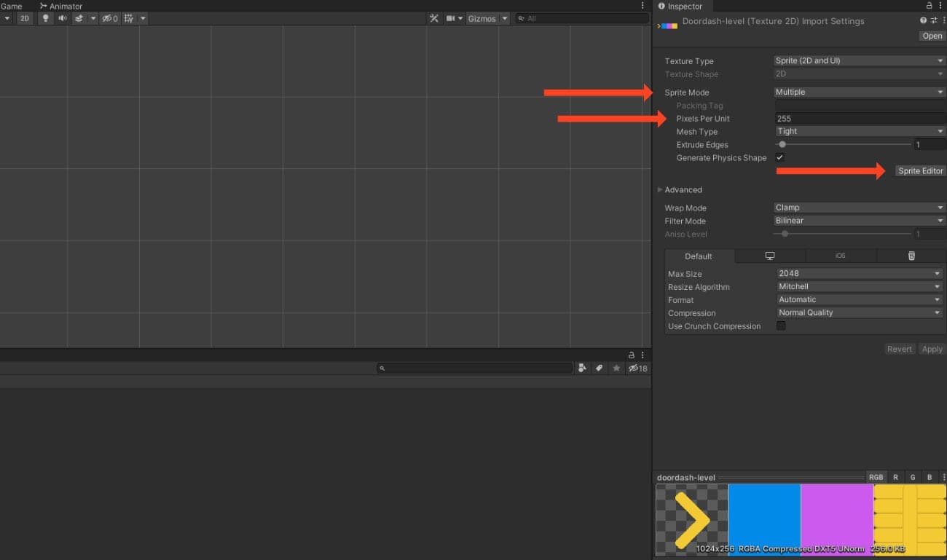Click the search by type icon
The height and width of the screenshot is (560, 947).
pos(582,368)
